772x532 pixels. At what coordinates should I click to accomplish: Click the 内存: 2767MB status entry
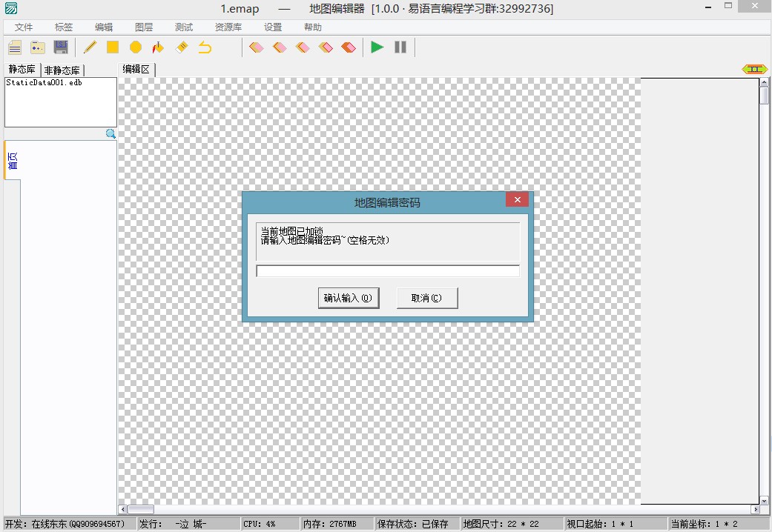(x=337, y=524)
